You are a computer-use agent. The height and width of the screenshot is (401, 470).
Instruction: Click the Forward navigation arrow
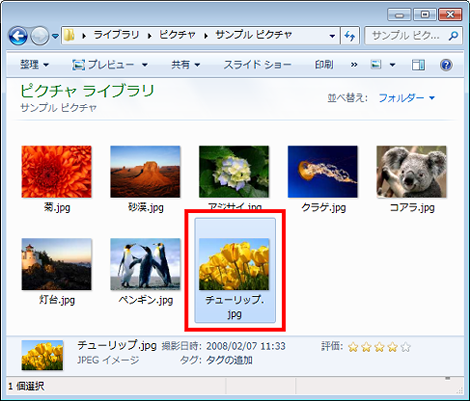pos(40,36)
